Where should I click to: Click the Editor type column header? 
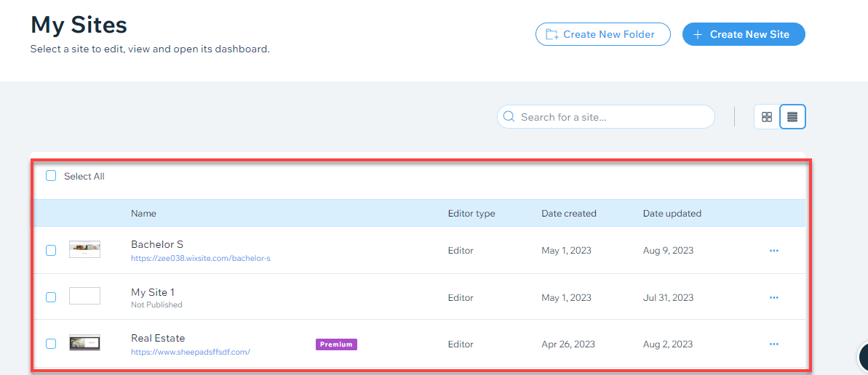(x=471, y=213)
